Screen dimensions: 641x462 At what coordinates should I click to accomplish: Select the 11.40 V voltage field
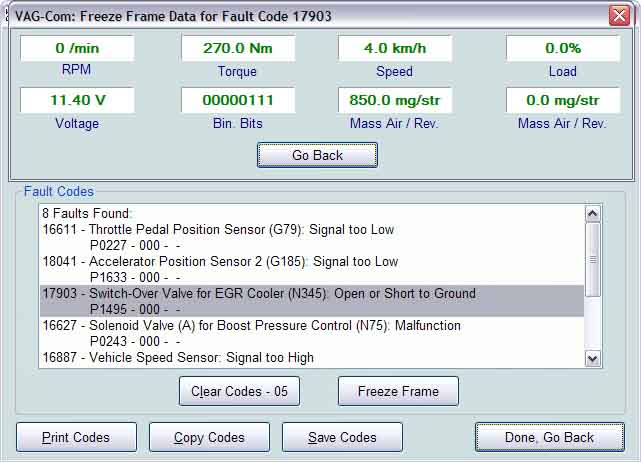point(77,100)
